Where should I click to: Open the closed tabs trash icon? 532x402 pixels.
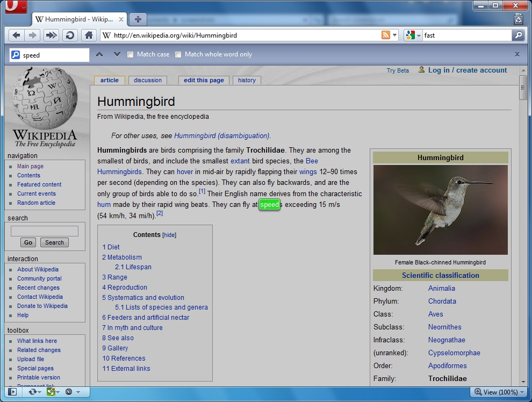tap(519, 19)
